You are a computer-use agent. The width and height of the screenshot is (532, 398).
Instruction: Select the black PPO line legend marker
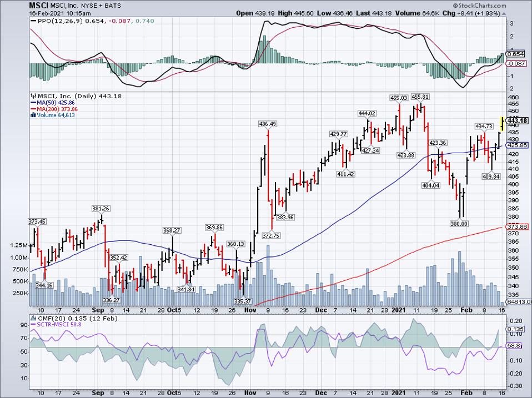tap(33, 21)
